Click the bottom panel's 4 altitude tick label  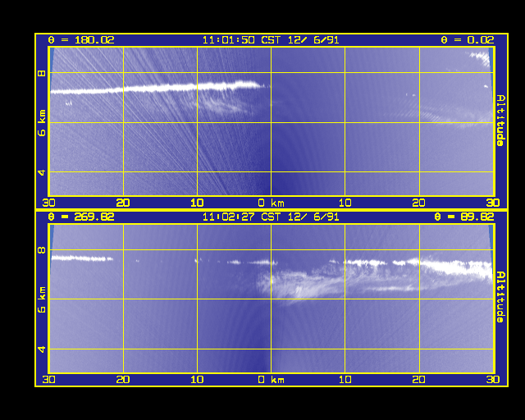tap(42, 349)
